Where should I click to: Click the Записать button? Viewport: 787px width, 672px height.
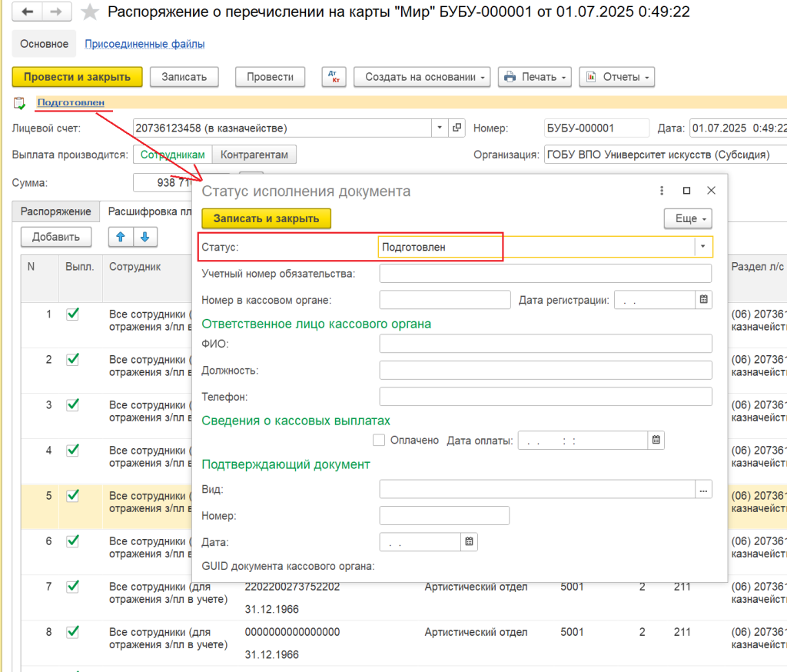[x=184, y=77]
